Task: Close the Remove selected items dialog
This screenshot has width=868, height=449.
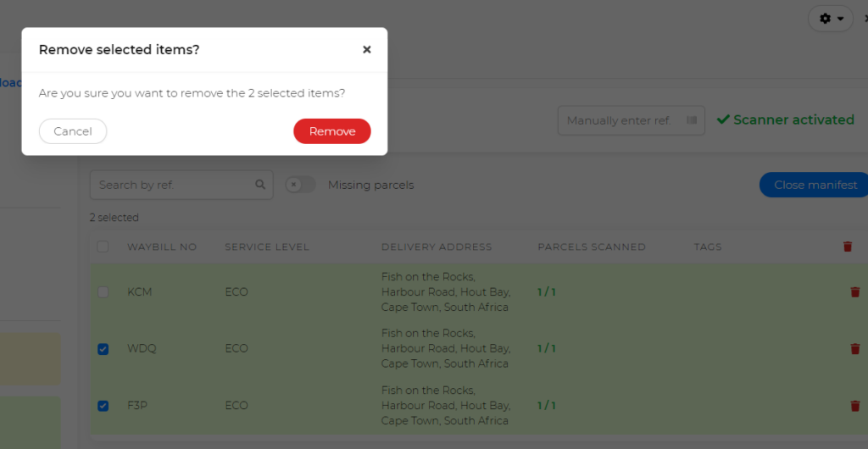Action: click(366, 50)
